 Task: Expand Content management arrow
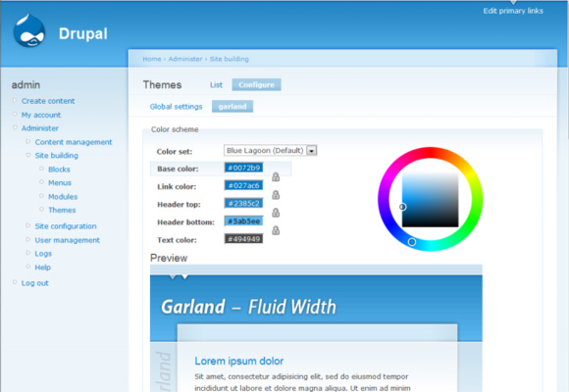point(28,141)
